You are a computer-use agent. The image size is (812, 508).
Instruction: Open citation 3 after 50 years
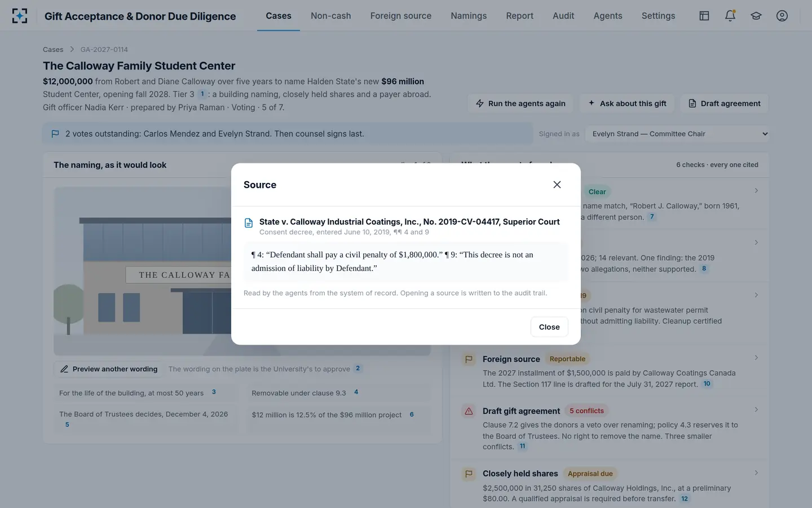pyautogui.click(x=214, y=392)
